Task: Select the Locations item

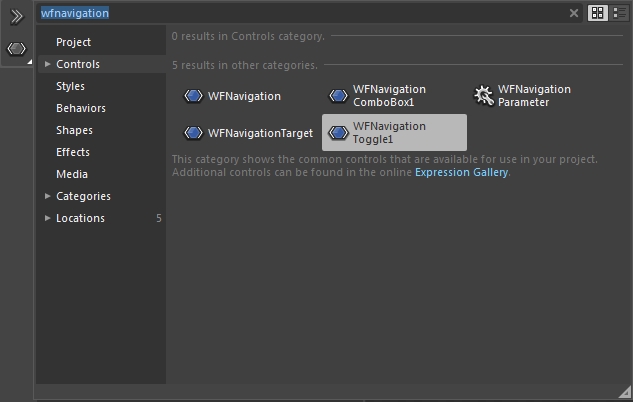Action: pyautogui.click(x=80, y=218)
